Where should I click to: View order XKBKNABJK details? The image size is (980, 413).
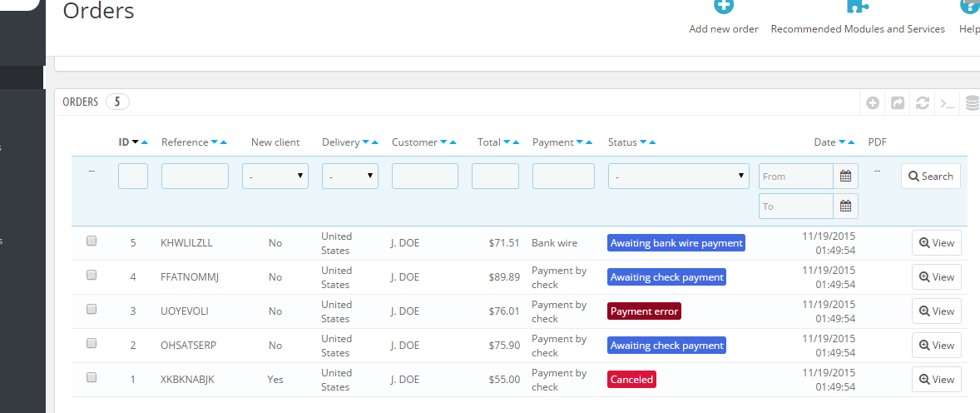936,379
